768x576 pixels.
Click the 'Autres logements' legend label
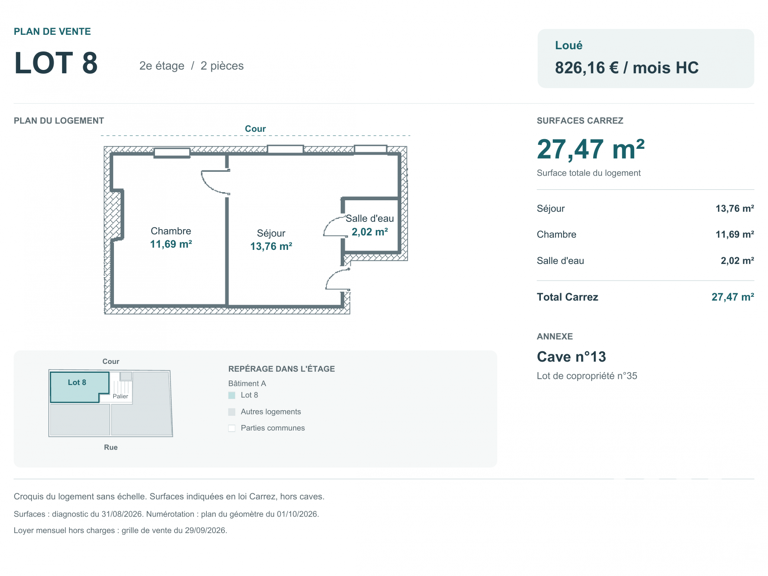[x=271, y=412]
